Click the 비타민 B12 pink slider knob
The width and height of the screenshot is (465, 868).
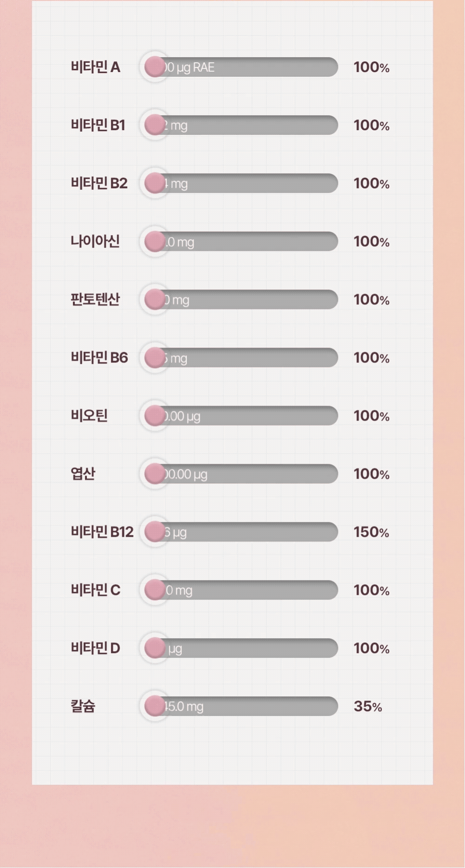point(154,532)
